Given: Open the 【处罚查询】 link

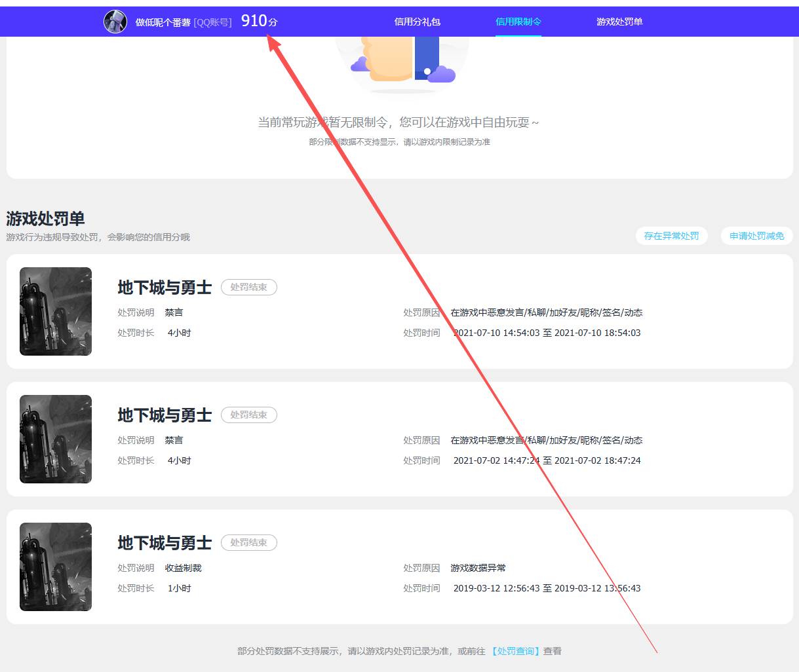Looking at the screenshot, I should [516, 651].
